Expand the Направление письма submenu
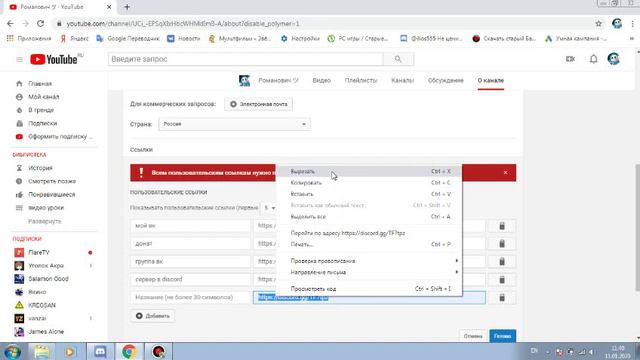 tap(369, 272)
